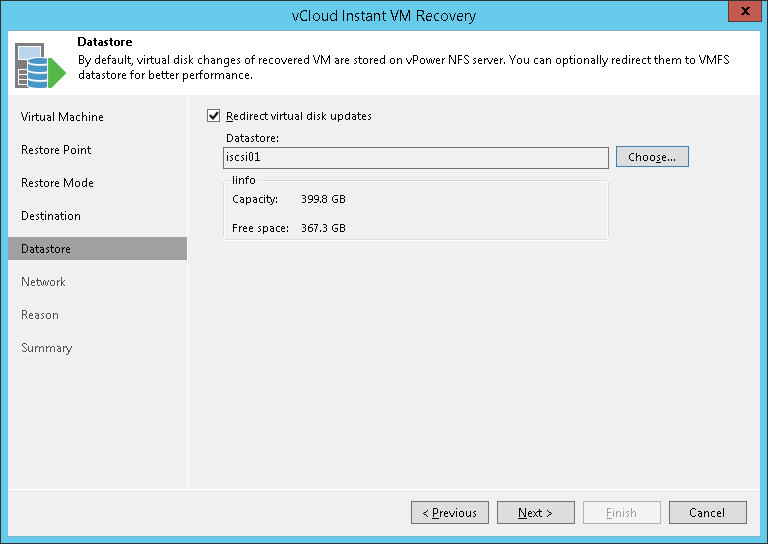Viewport: 768px width, 544px height.
Task: Click the greyed-out Finish button
Action: pyautogui.click(x=621, y=513)
